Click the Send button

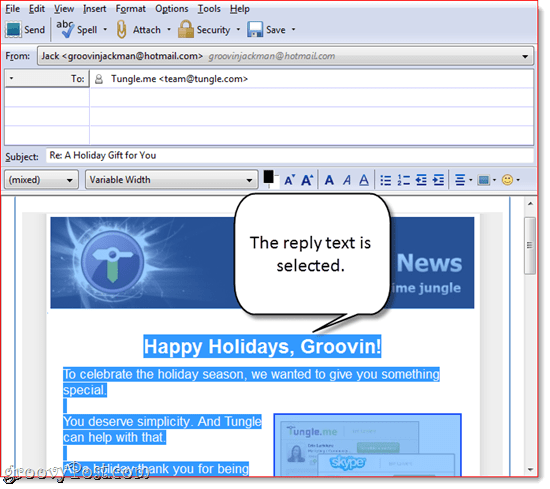25,30
